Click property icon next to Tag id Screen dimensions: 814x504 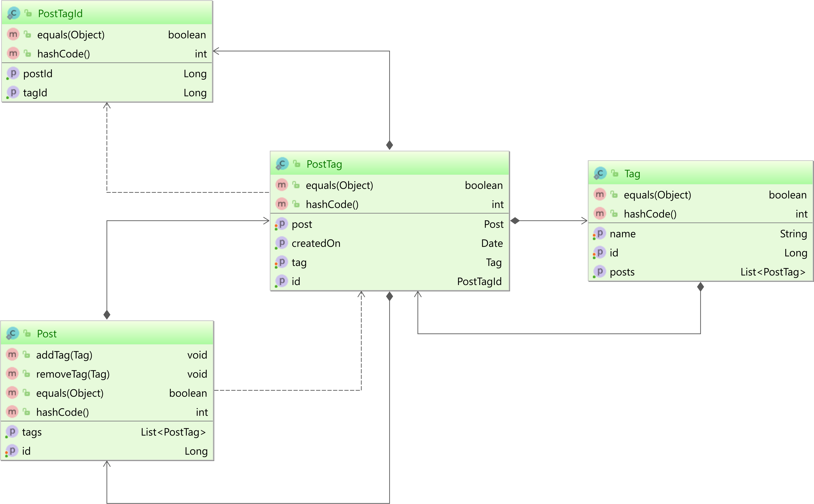[x=599, y=253]
